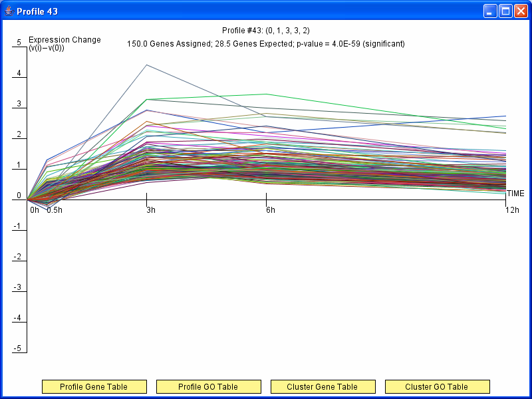532x399 pixels.
Task: Minimize the Profile 43 window
Action: pos(490,11)
